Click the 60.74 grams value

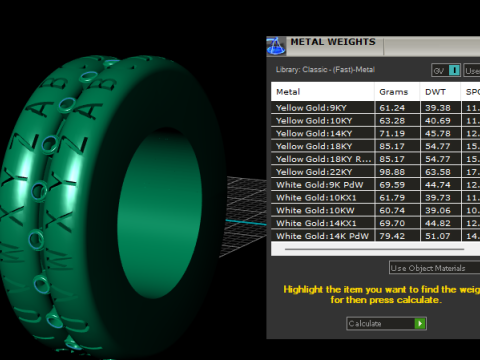point(392,211)
